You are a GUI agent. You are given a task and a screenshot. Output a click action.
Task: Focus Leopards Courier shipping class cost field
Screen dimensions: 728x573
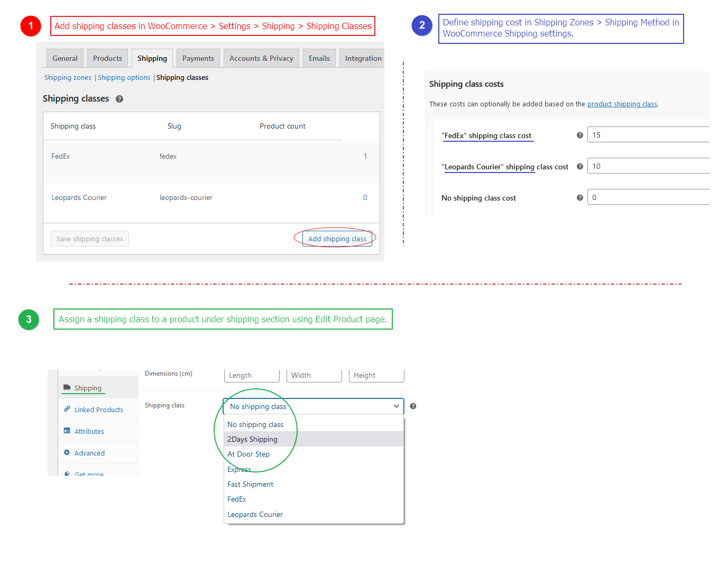click(648, 166)
